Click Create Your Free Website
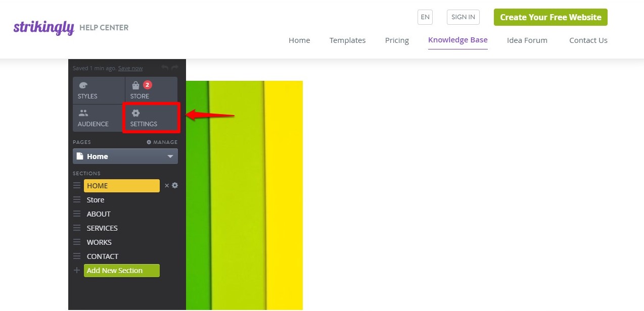644x311 pixels. [x=550, y=17]
